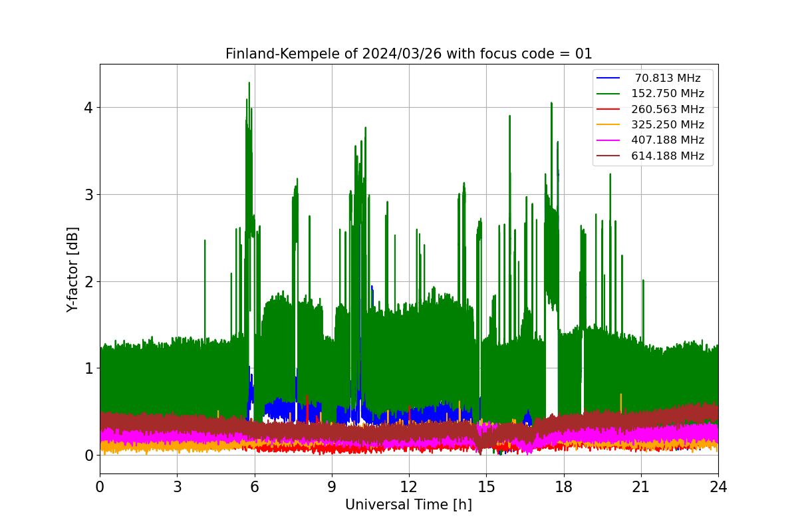Image resolution: width=798 pixels, height=532 pixels.
Task: Click x-axis tick label 0
Action: click(100, 487)
